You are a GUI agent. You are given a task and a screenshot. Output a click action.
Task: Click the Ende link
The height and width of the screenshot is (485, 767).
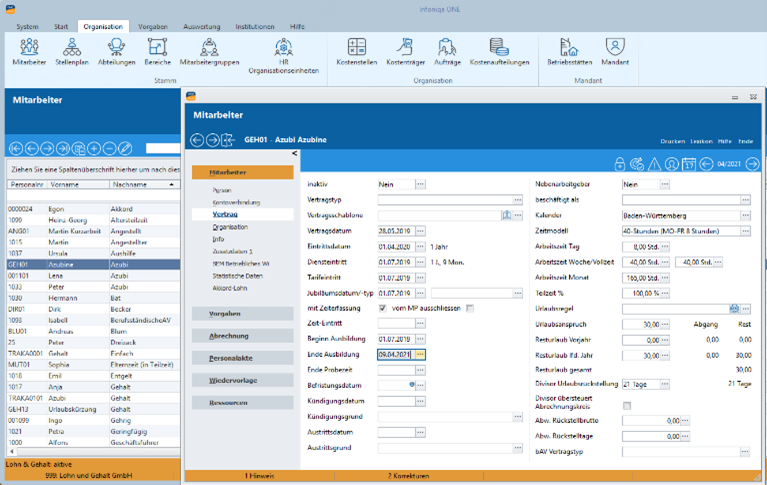[x=745, y=141]
